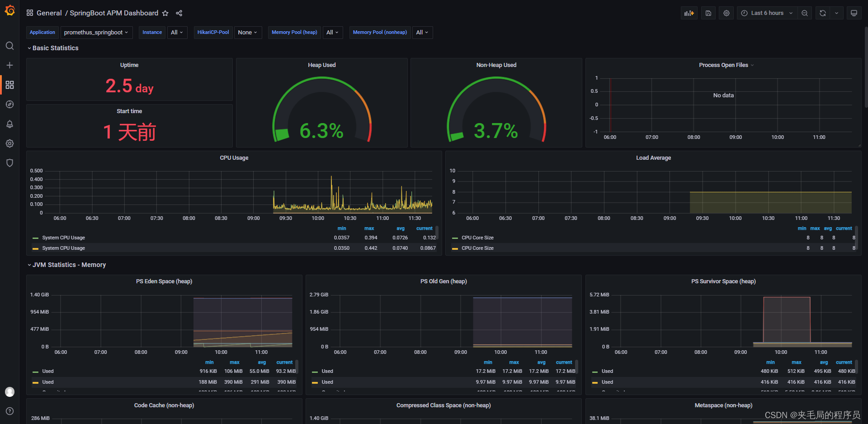The image size is (868, 424).
Task: Open the Heap Used panel title
Action: pos(322,65)
